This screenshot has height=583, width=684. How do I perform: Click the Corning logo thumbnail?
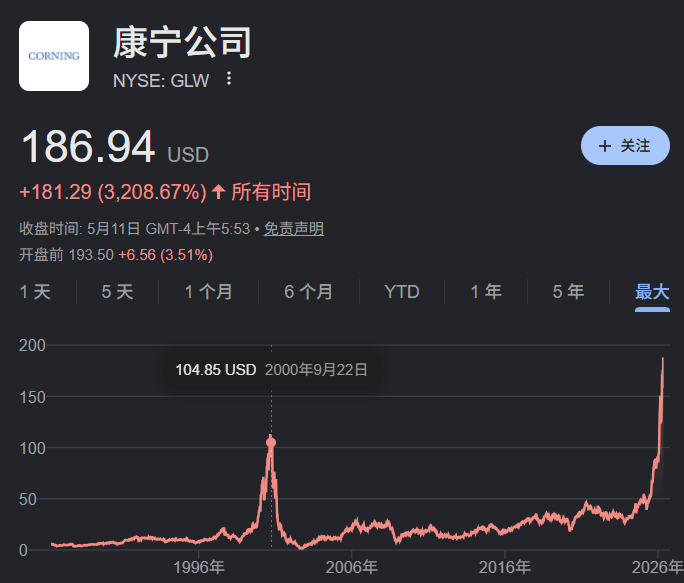[x=54, y=56]
